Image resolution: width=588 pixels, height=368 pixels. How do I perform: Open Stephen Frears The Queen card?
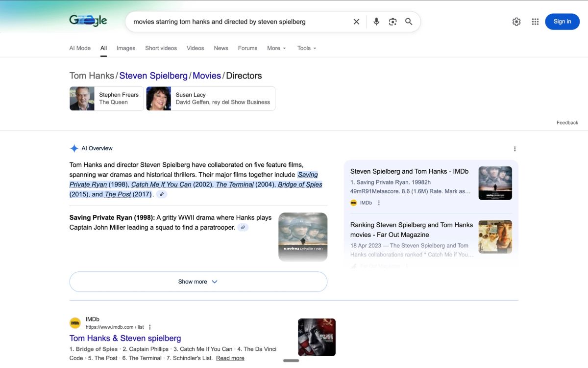coord(106,99)
